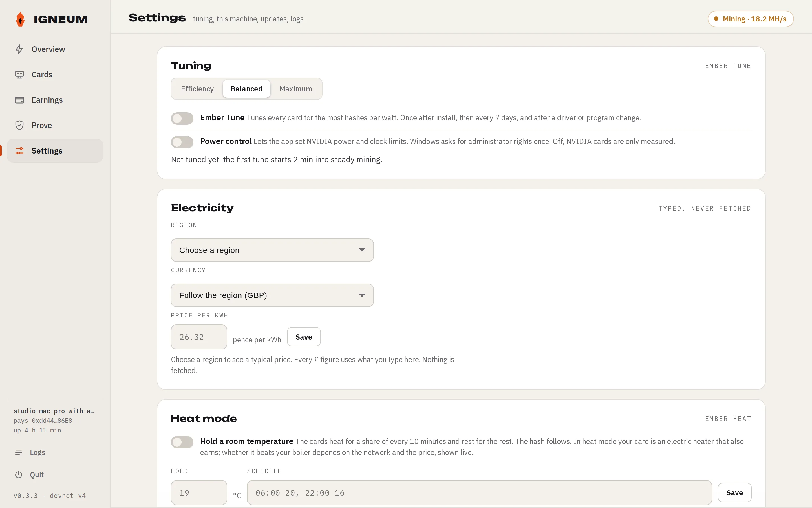This screenshot has width=812, height=508.
Task: Click the HOLD field label
Action: coord(180,471)
